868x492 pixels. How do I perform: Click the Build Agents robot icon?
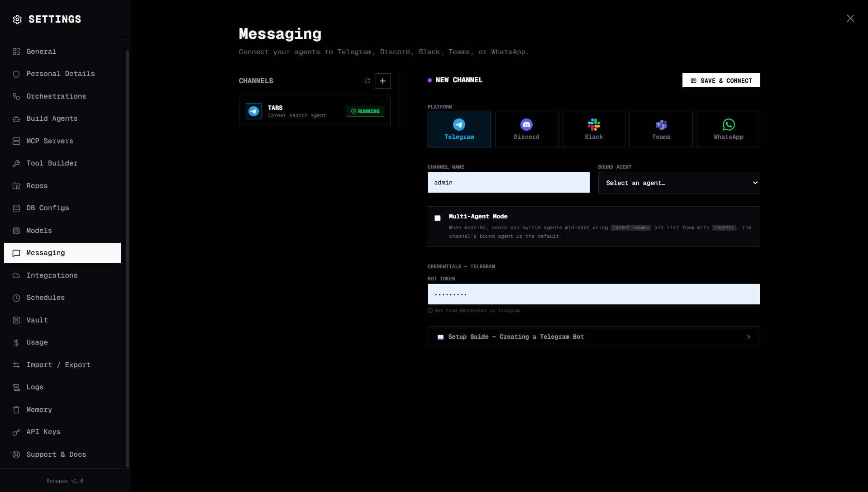16,119
